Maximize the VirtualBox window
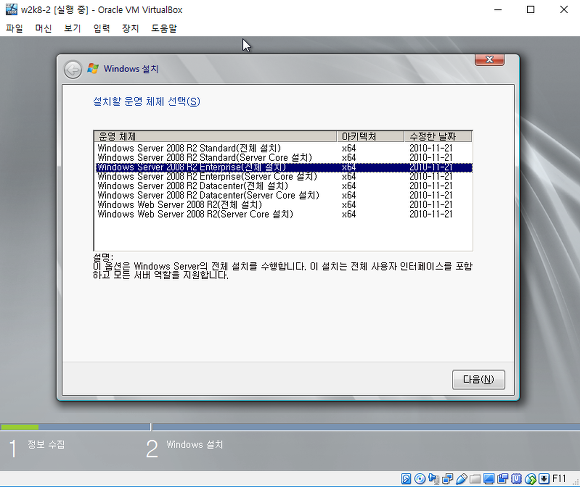 point(530,10)
